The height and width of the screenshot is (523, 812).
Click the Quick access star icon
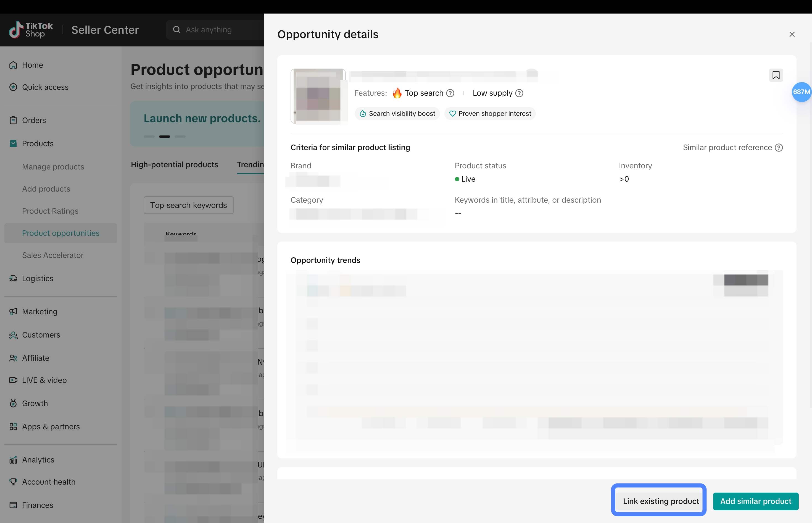(x=13, y=87)
